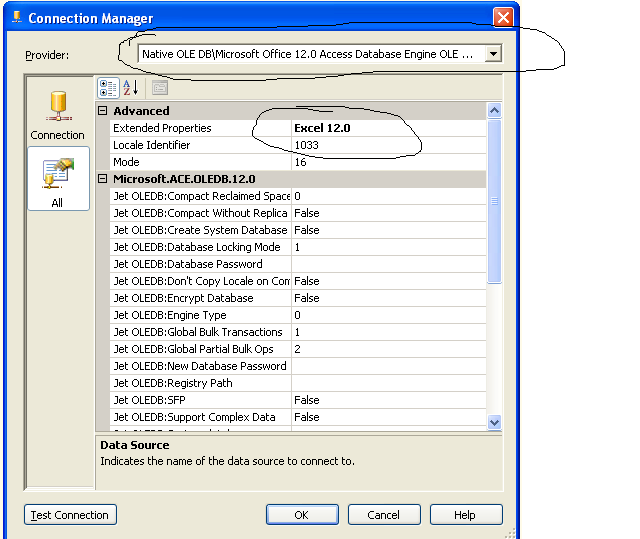
Task: Click the Connection Manager title bar icon
Action: click(17, 17)
